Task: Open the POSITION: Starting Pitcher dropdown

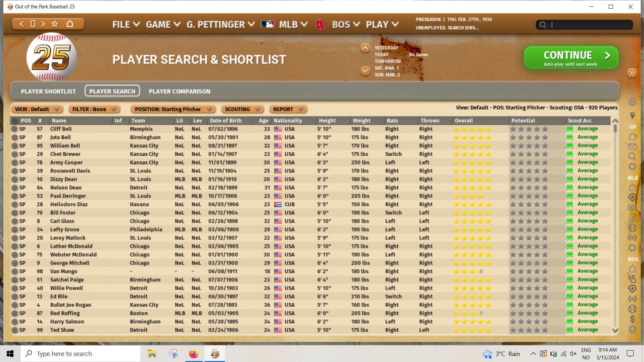Action: (x=172, y=109)
